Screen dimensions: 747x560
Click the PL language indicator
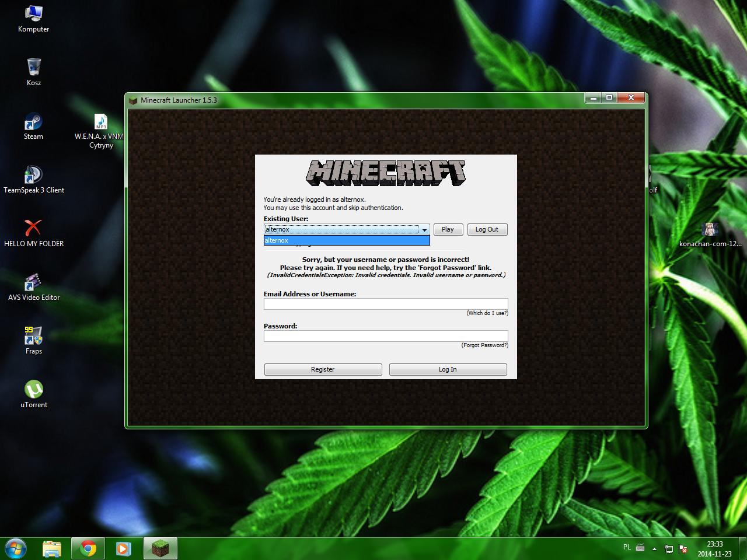[x=627, y=547]
